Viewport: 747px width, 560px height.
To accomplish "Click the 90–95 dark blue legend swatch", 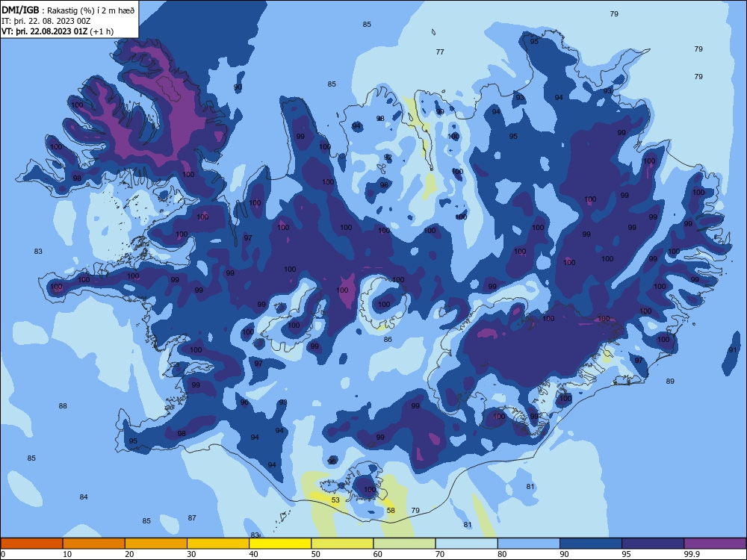I will point(591,544).
